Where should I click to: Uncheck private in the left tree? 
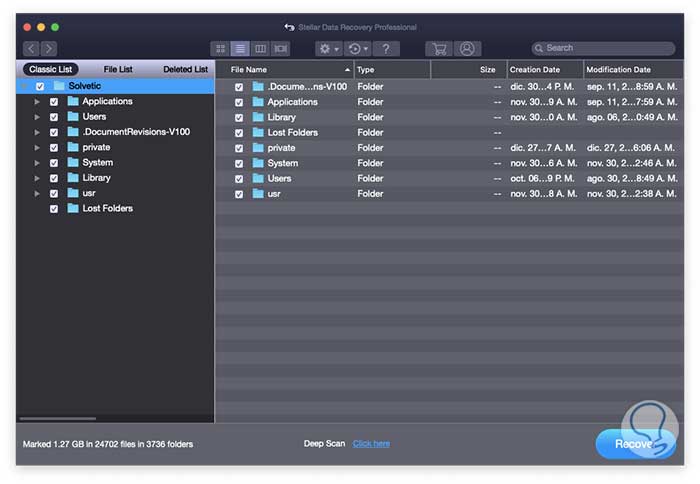point(54,148)
